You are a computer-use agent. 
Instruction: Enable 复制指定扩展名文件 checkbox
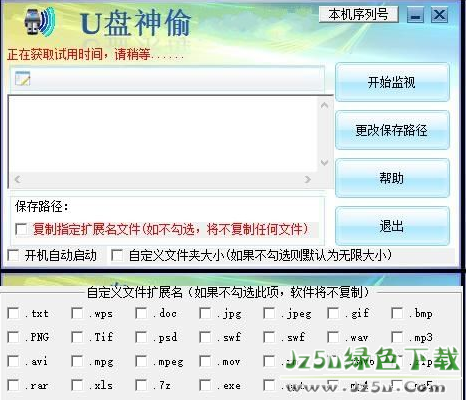[21, 229]
